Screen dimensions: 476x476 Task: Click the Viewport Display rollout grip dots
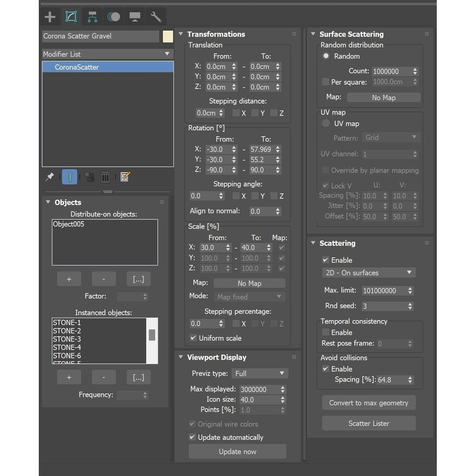(294, 357)
